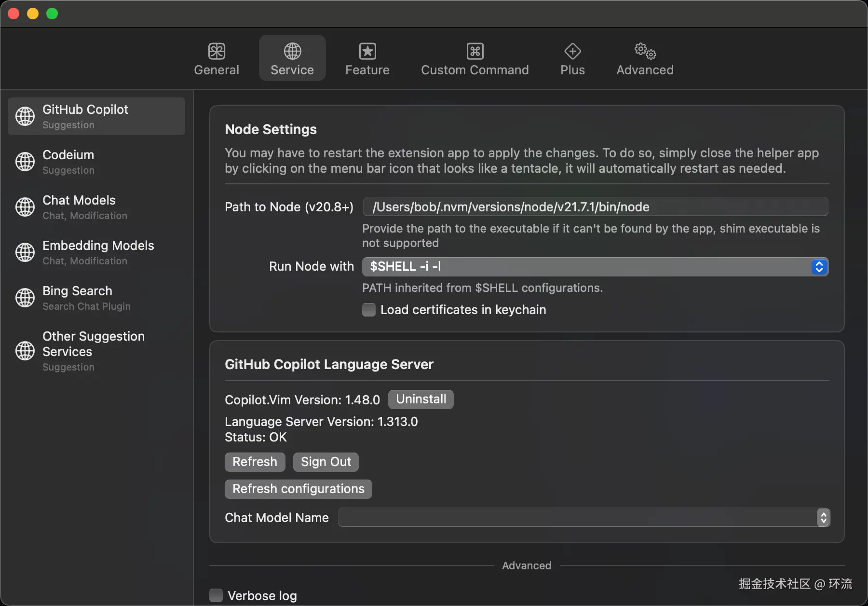Image resolution: width=868 pixels, height=606 pixels.
Task: Click the Feature star icon
Action: [367, 51]
